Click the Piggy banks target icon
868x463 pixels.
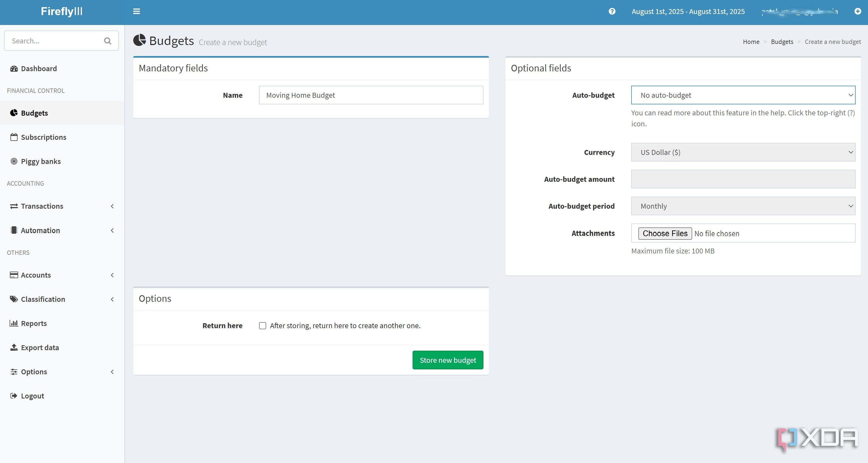(14, 161)
